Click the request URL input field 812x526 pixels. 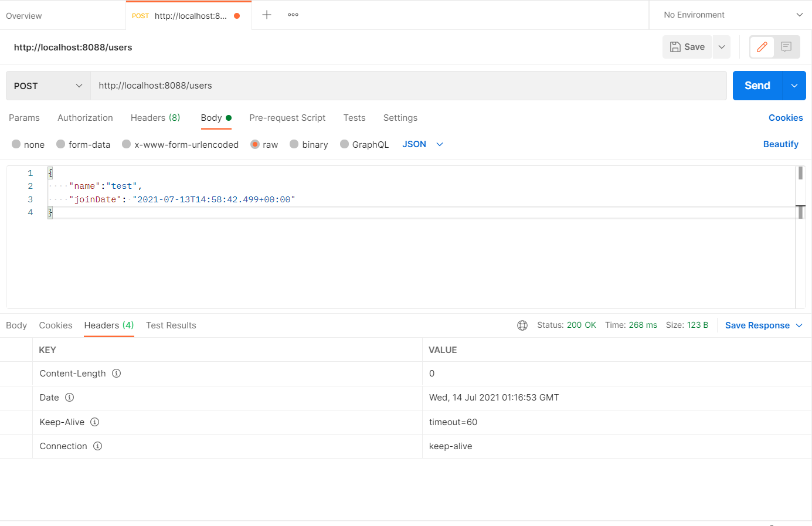[409, 86]
